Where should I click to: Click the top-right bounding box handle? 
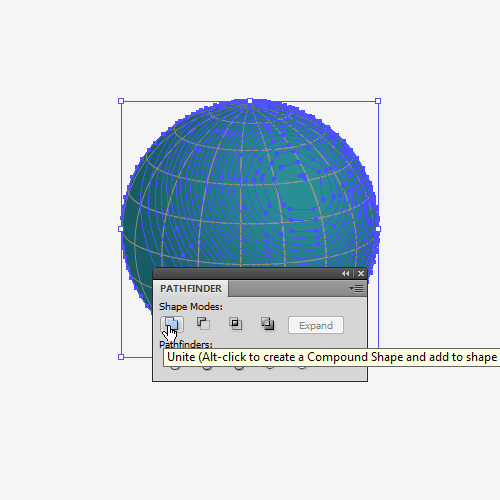click(x=378, y=101)
